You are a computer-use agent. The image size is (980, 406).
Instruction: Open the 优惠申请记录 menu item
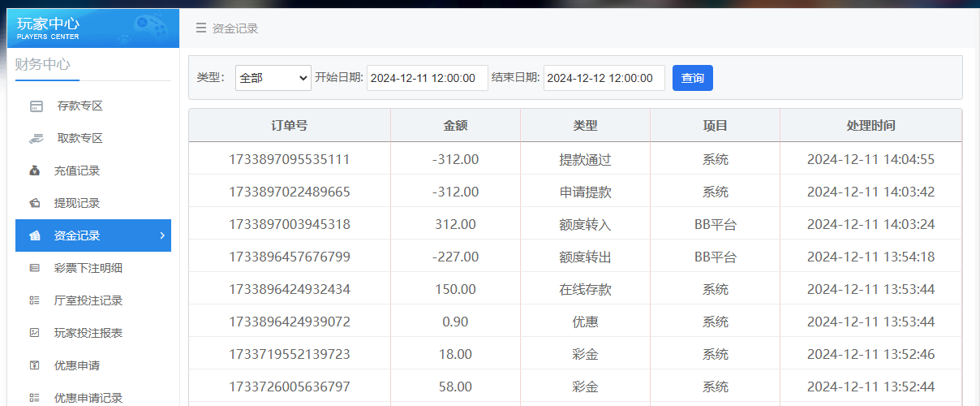[x=88, y=398]
